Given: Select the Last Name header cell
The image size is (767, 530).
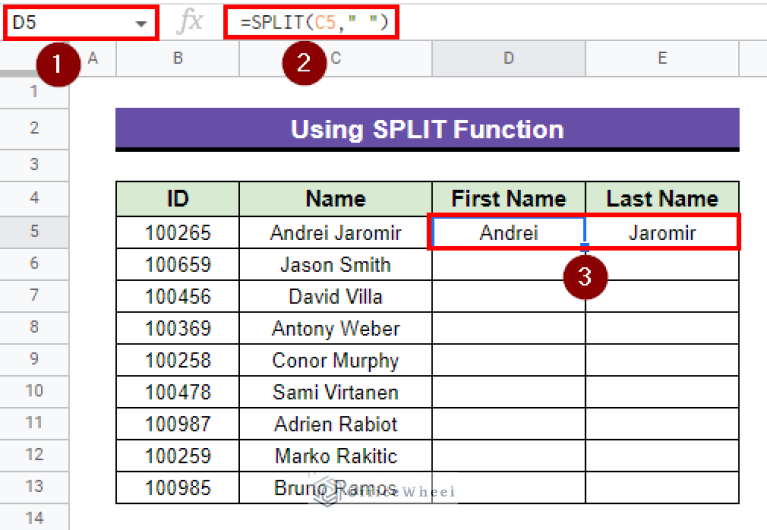Looking at the screenshot, I should point(662,198).
